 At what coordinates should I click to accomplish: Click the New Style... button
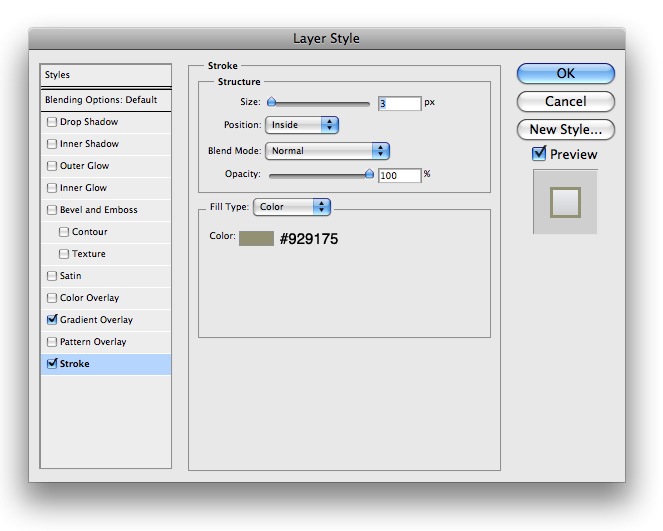pos(566,129)
